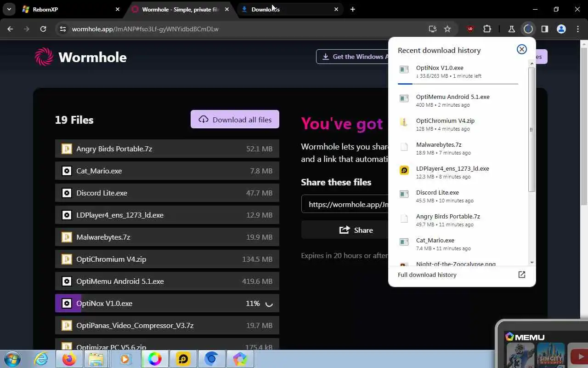The height and width of the screenshot is (368, 588).
Task: Open Angry Birds Portable.7z download entry
Action: pos(458,220)
